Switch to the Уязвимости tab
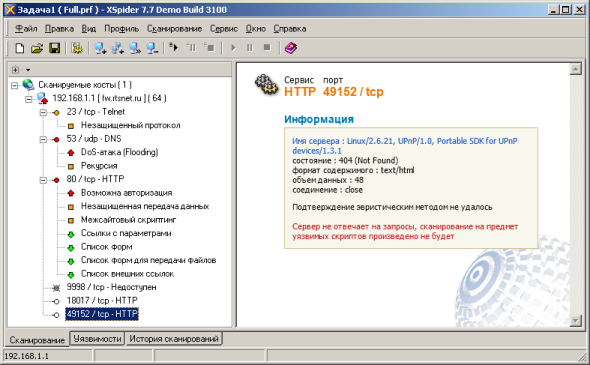This screenshot has width=590, height=365. tap(97, 339)
